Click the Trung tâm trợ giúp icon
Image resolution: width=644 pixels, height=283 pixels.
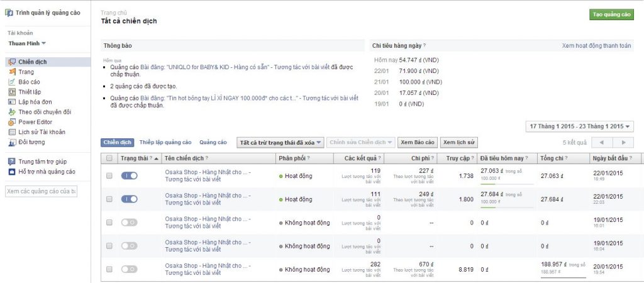tap(12, 162)
